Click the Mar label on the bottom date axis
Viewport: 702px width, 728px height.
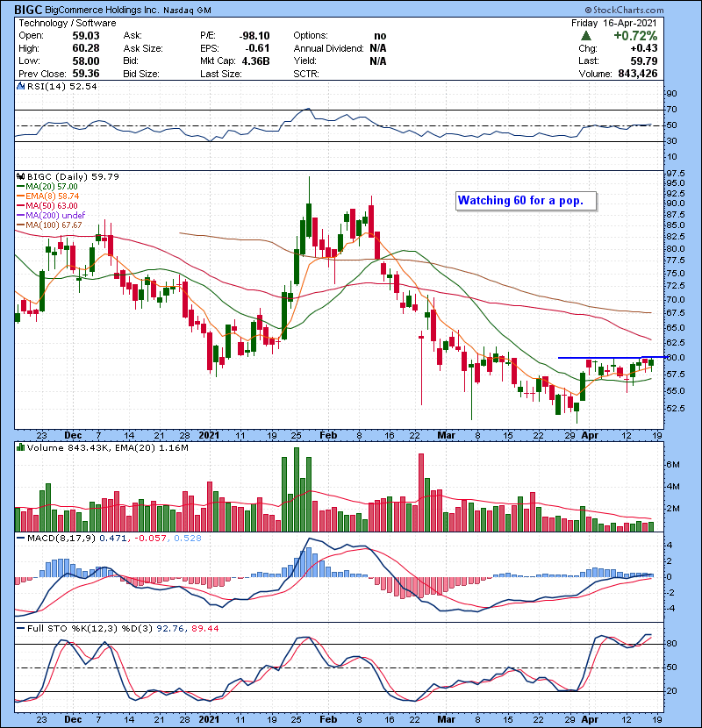click(447, 719)
